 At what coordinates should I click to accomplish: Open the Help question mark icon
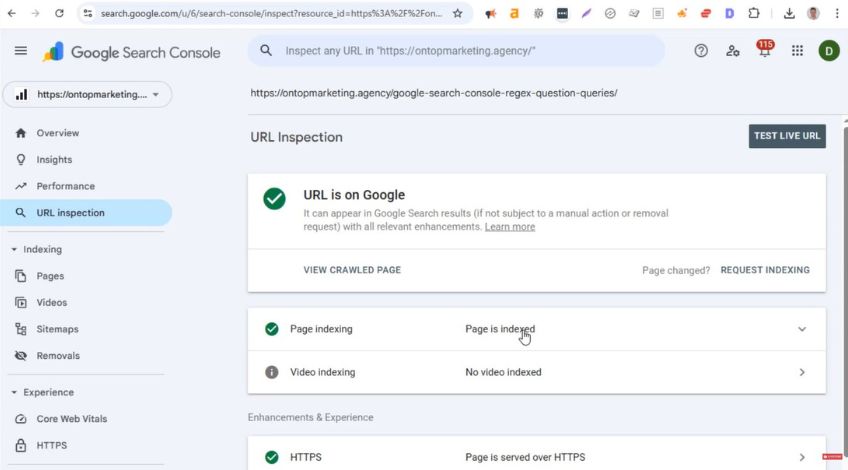(x=701, y=51)
